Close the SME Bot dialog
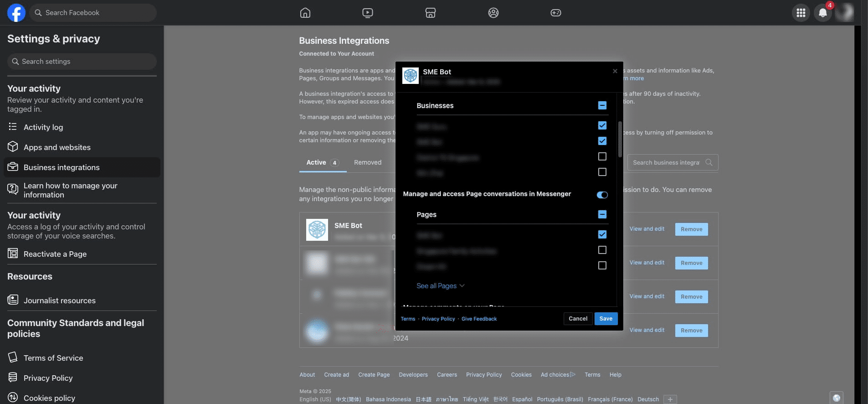The width and height of the screenshot is (868, 404). pos(615,71)
